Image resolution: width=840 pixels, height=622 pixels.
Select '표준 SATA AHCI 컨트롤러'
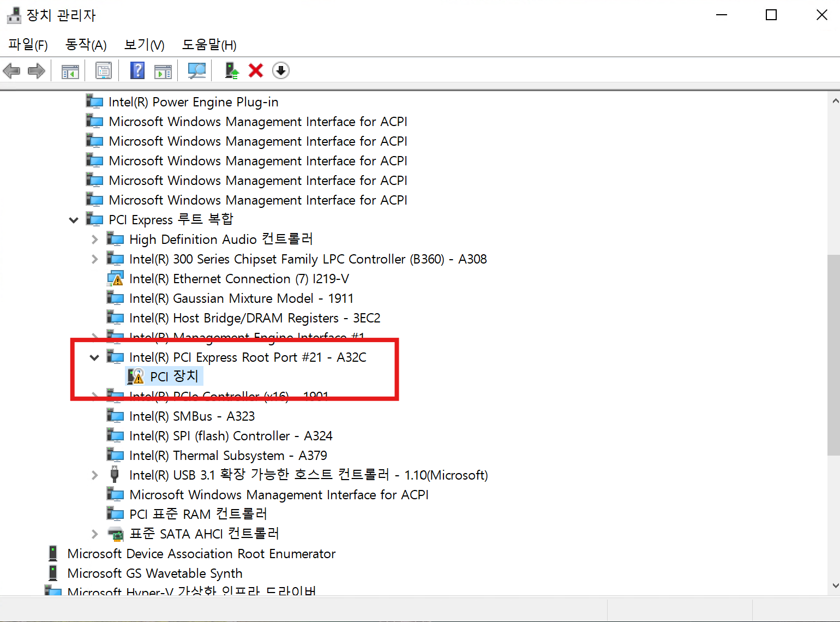click(204, 534)
